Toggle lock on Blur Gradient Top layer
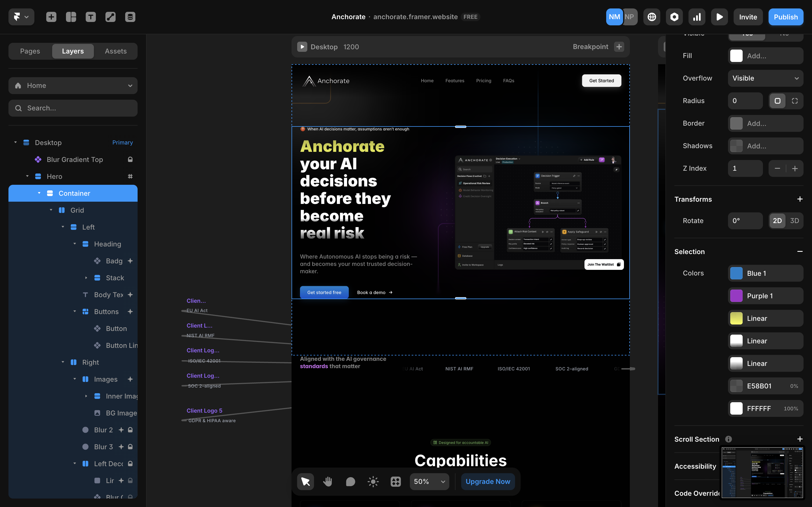This screenshot has height=507, width=812. point(130,160)
